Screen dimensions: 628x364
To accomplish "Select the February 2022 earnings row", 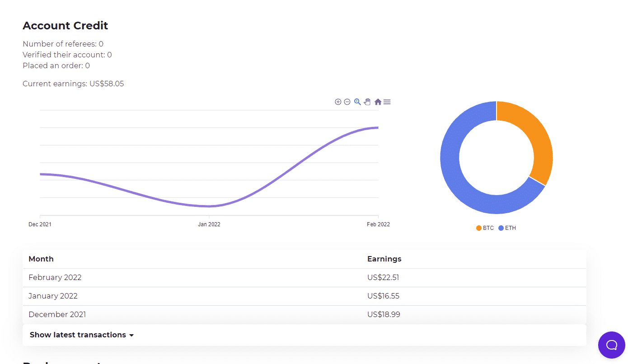I will (304, 278).
